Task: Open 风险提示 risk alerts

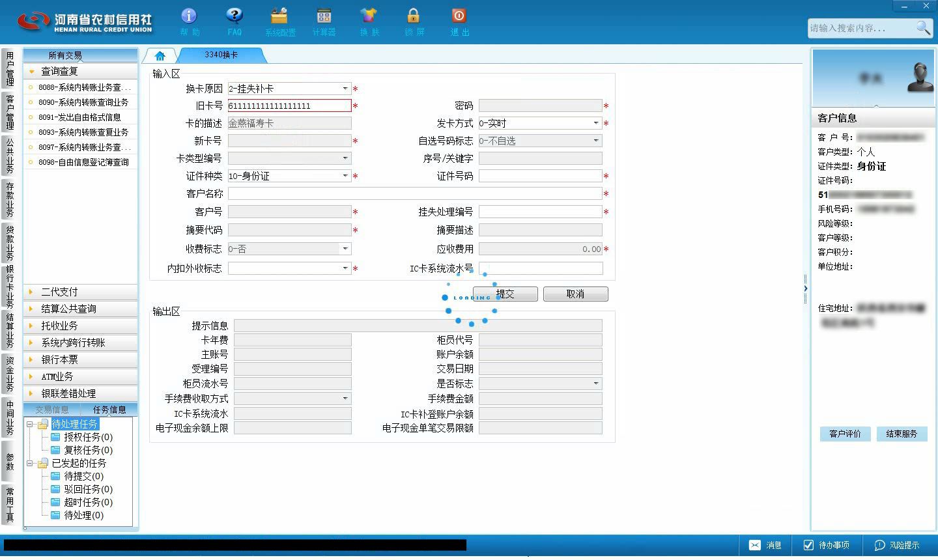Action: (x=897, y=545)
